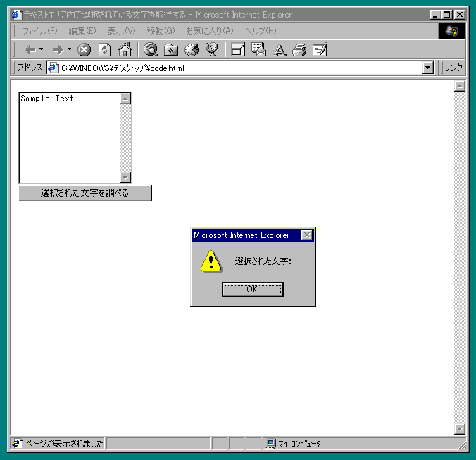Click the リンク links bar label
476x460 pixels.
point(453,68)
